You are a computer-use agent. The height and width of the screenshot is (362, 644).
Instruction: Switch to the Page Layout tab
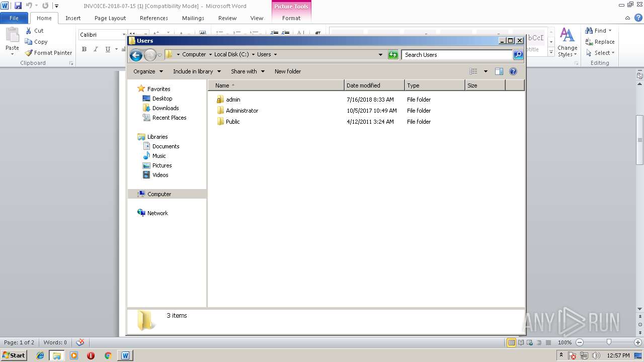(110, 18)
